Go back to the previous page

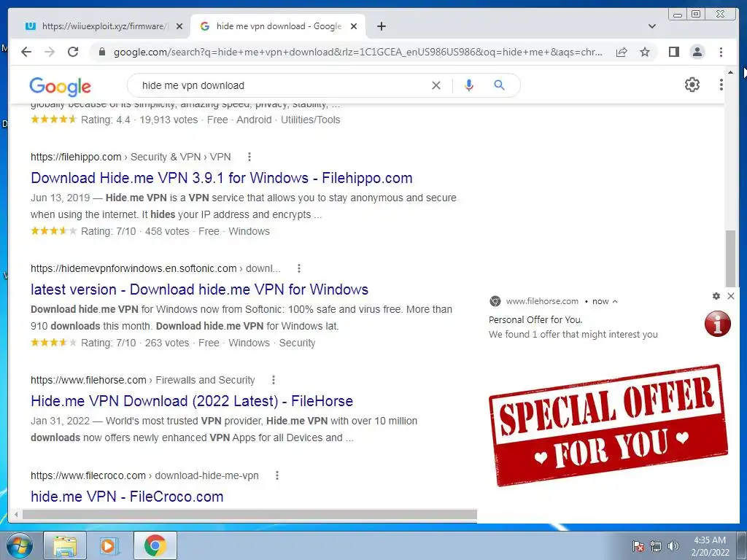[x=26, y=52]
